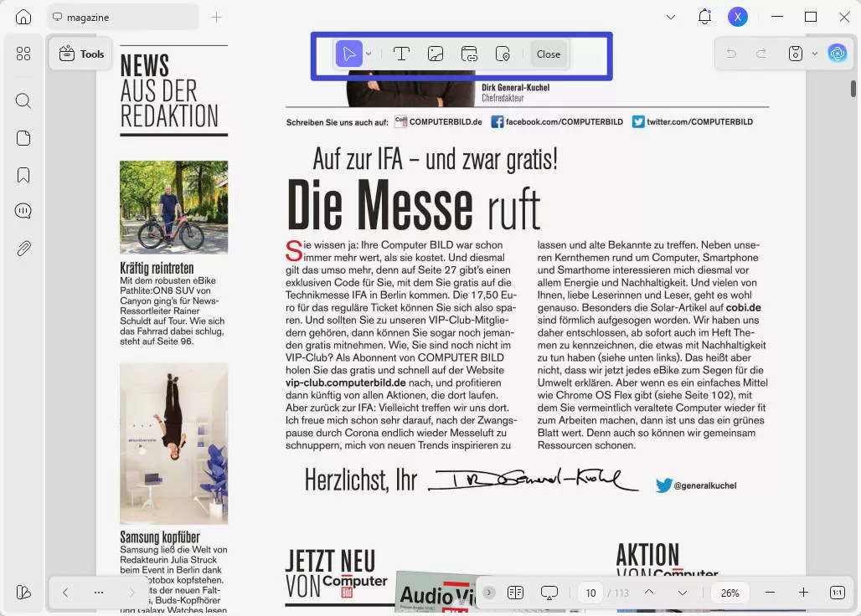This screenshot has height=616, width=861.
Task: Open the Tools menu
Action: (81, 54)
